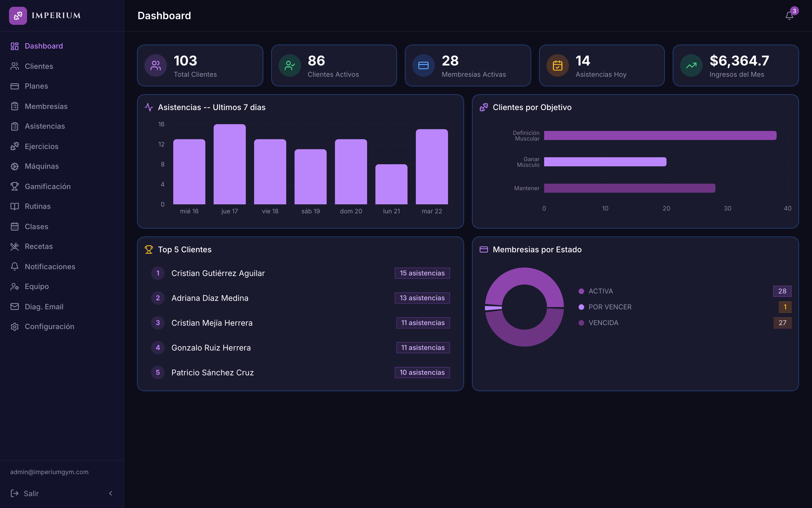Go to Máquinas in the sidebar
Screen dimensions: 812x508
pos(62,166)
